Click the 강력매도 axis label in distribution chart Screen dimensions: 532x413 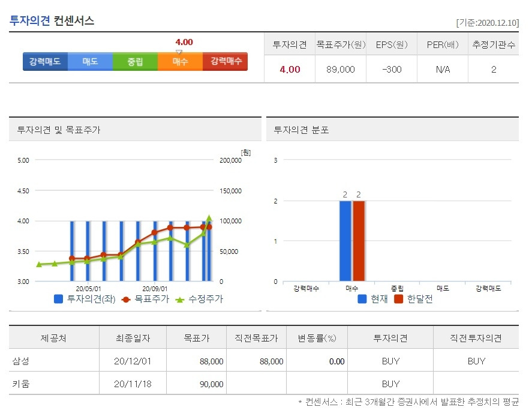(x=488, y=288)
